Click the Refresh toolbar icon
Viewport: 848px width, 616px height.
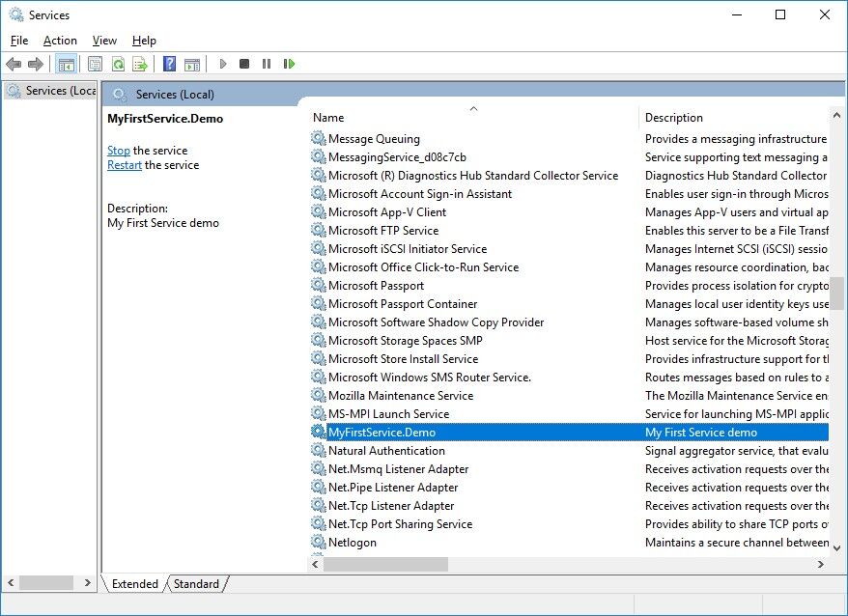tap(117, 64)
